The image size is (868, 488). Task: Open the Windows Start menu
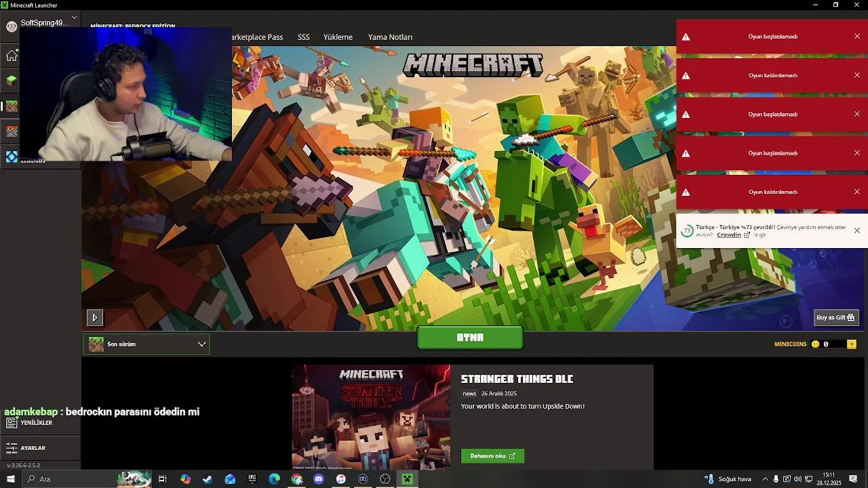(11, 479)
